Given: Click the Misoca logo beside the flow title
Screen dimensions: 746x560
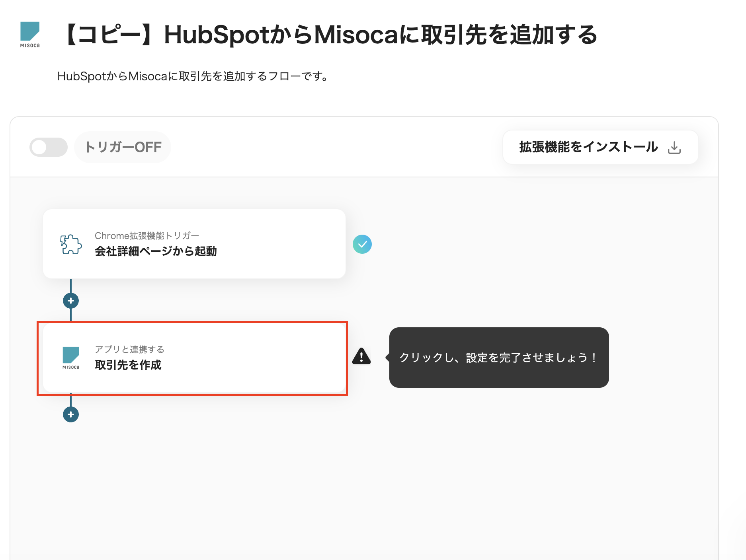Looking at the screenshot, I should [30, 35].
